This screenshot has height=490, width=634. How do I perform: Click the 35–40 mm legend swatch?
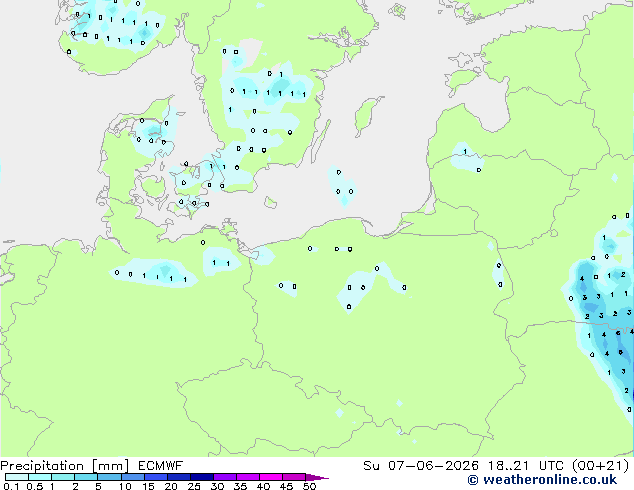247,477
